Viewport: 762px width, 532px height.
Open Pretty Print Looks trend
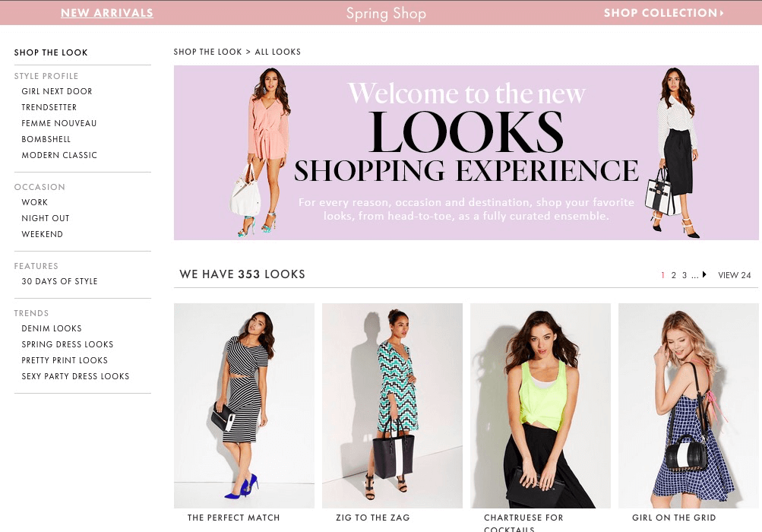click(x=65, y=360)
